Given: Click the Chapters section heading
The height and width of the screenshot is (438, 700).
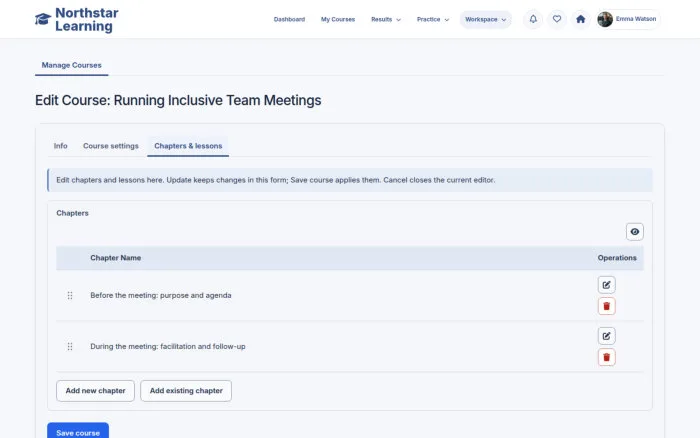Looking at the screenshot, I should point(72,213).
